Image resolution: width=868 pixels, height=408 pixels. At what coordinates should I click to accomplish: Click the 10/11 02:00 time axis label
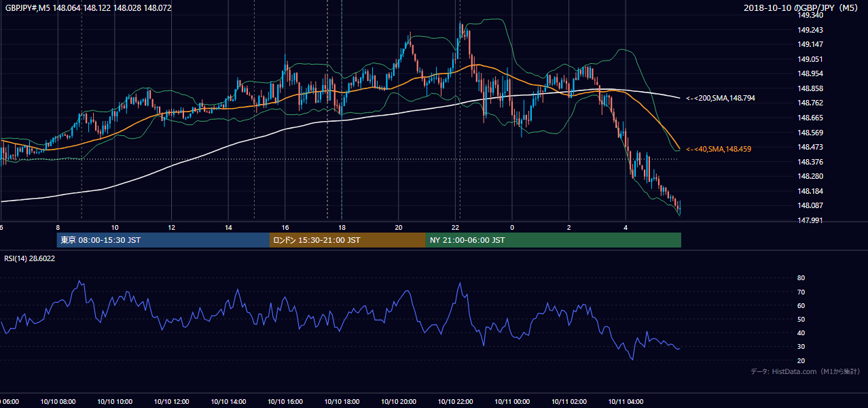click(569, 402)
